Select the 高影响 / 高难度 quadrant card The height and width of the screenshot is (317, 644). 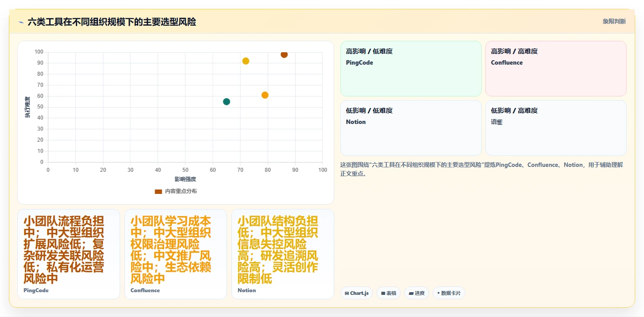pos(556,69)
